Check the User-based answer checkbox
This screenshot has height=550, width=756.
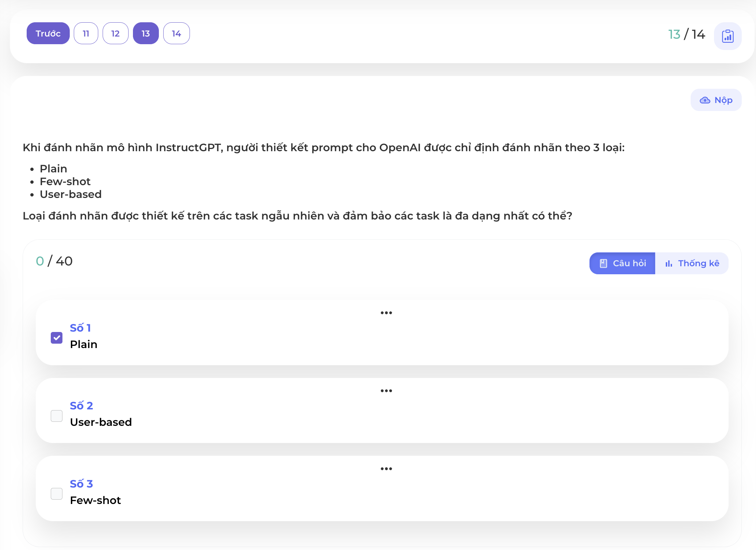click(57, 416)
